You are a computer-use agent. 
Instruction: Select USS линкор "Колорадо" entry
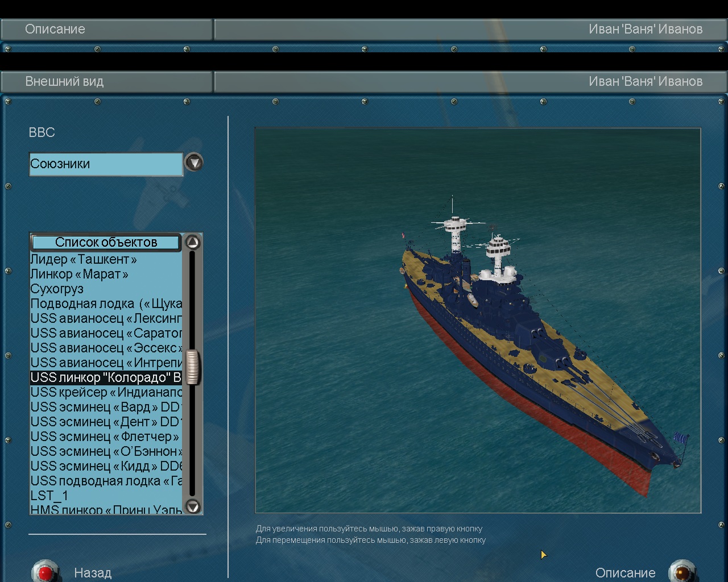[106, 378]
